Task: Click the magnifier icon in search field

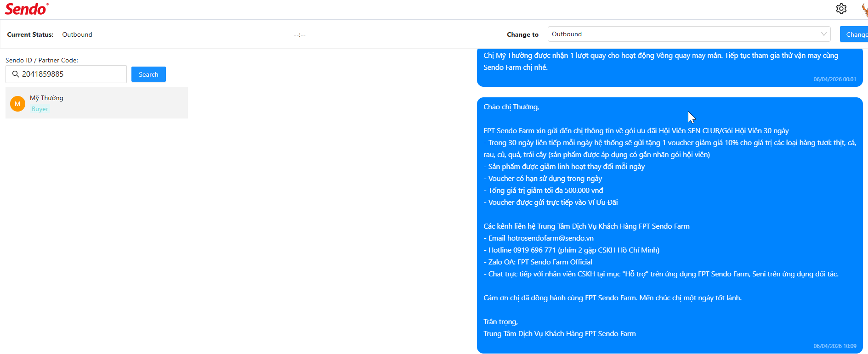Action: coord(16,74)
